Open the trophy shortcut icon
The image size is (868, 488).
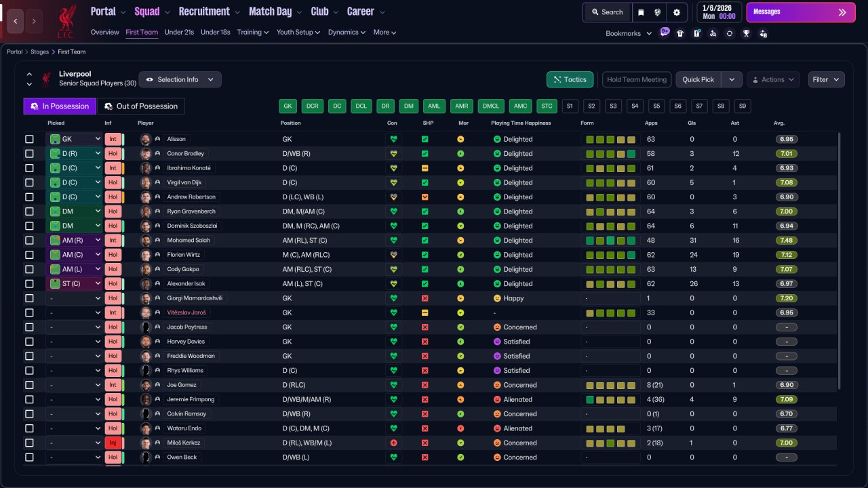pyautogui.click(x=746, y=33)
